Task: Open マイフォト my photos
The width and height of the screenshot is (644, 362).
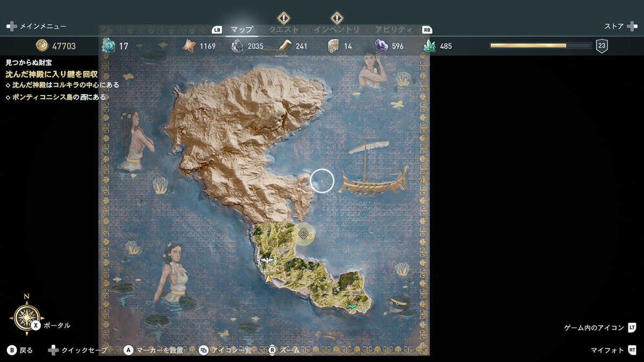Action: pyautogui.click(x=608, y=350)
